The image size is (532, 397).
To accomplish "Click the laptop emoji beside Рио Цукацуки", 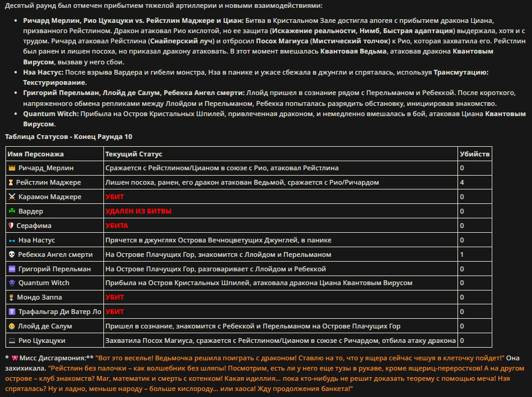I will [x=12, y=340].
